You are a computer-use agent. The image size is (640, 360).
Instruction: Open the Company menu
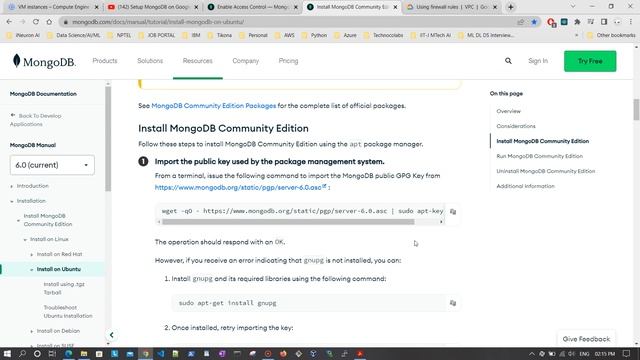coord(246,61)
